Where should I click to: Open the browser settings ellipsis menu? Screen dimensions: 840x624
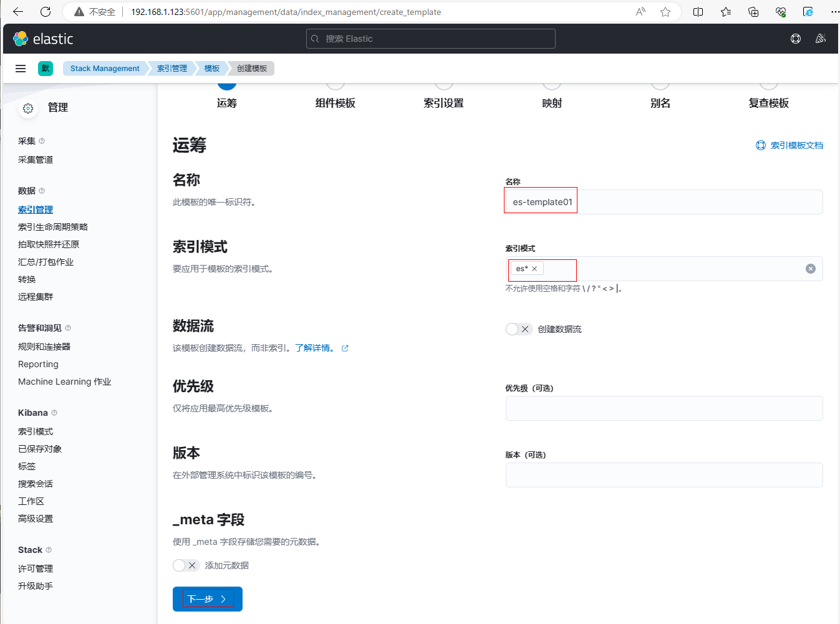[834, 12]
